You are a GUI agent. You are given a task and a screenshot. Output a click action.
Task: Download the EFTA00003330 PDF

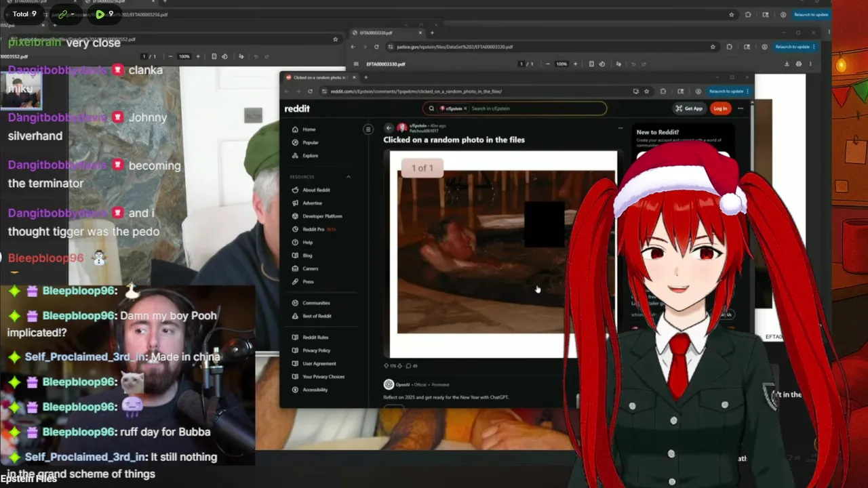787,64
